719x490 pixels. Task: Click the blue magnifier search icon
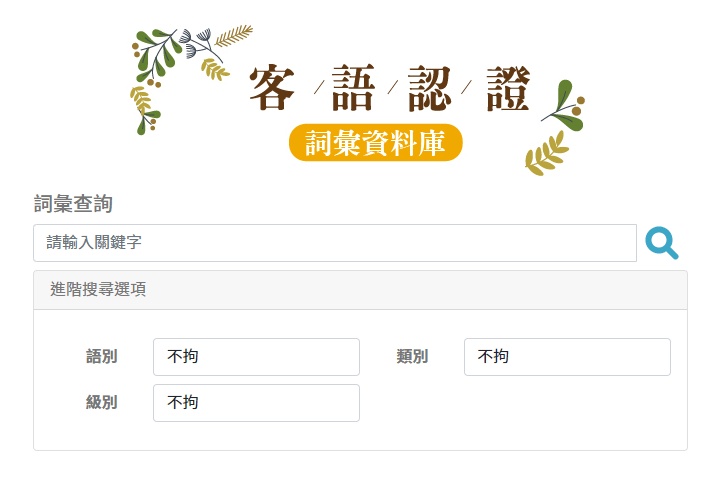click(661, 243)
